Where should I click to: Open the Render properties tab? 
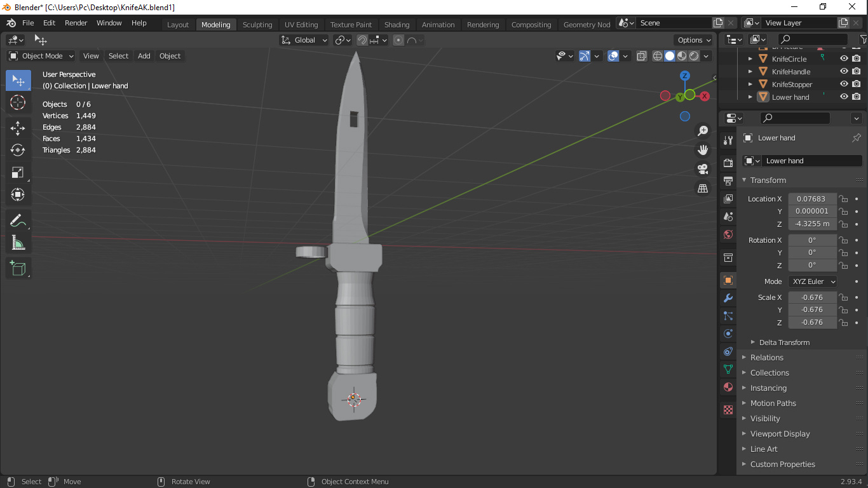(728, 163)
